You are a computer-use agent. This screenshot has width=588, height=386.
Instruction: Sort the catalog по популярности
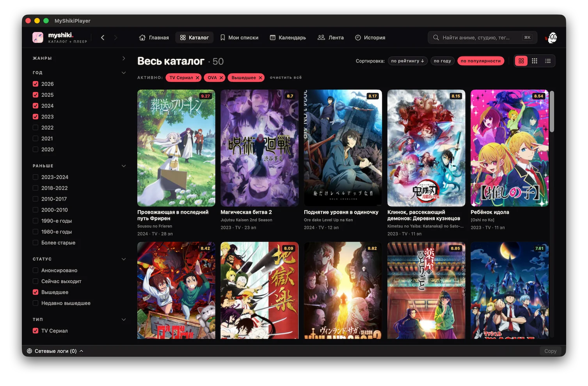pyautogui.click(x=481, y=61)
